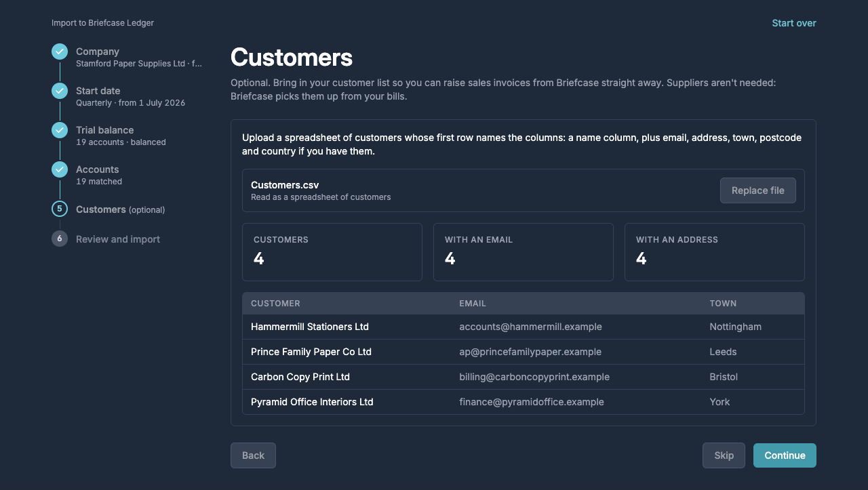Screen dimensions: 868x490
Task: Click the WITH AN ADDRESS count card
Action: click(x=715, y=252)
